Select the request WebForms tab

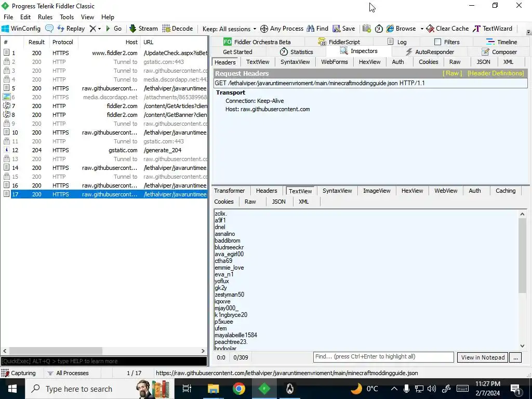tap(335, 62)
